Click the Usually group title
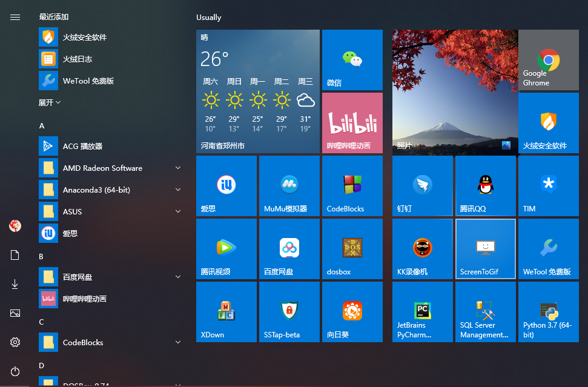This screenshot has width=588, height=387. click(208, 17)
